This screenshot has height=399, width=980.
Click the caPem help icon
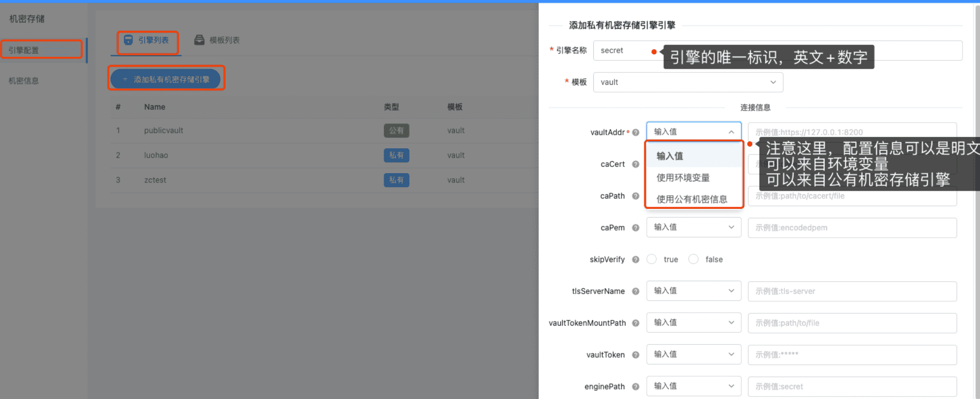tap(636, 228)
